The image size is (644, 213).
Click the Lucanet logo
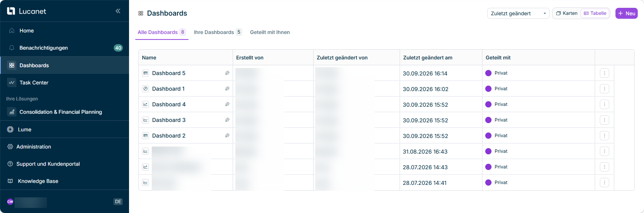[x=27, y=11]
